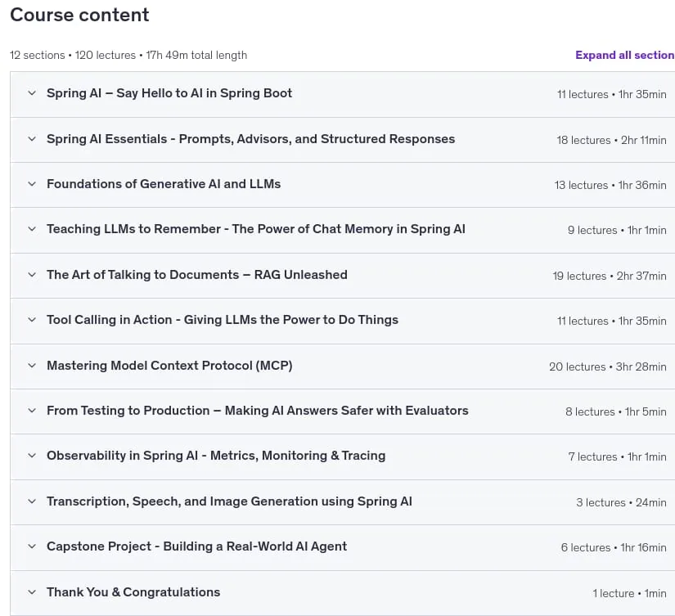Open 'The Art of Talking to Documents – RAG Unleashed'
The width and height of the screenshot is (675, 616).
tap(196, 275)
